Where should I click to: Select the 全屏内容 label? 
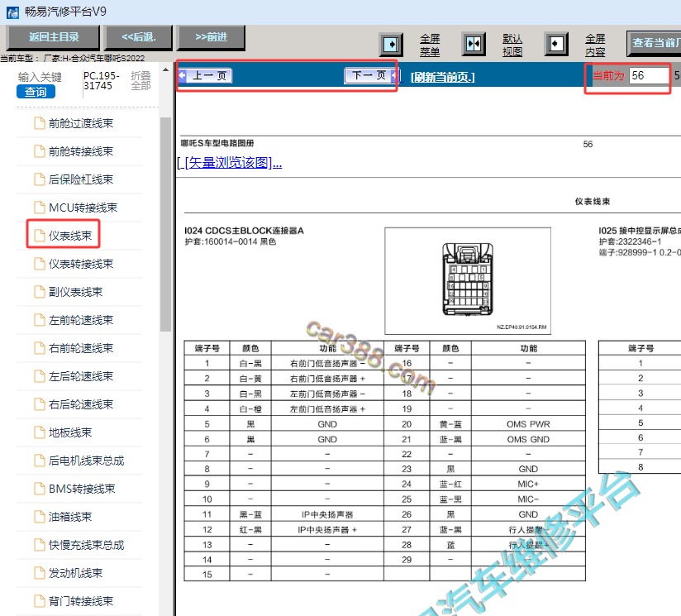595,45
